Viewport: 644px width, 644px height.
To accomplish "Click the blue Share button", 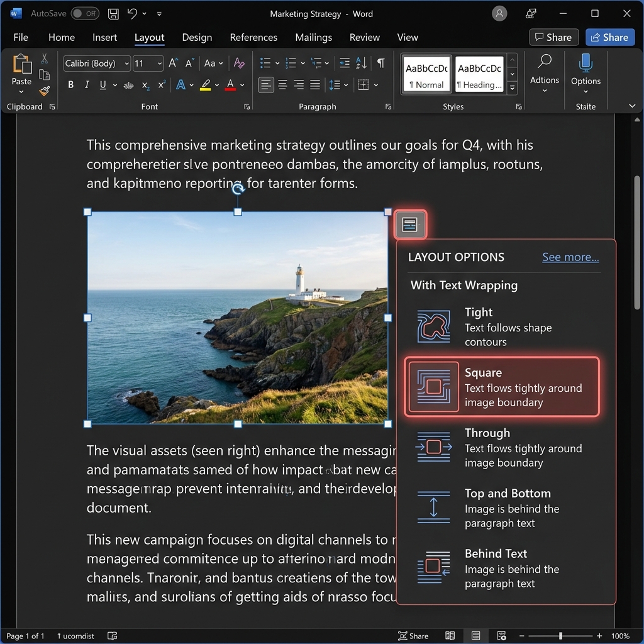I will tap(609, 37).
